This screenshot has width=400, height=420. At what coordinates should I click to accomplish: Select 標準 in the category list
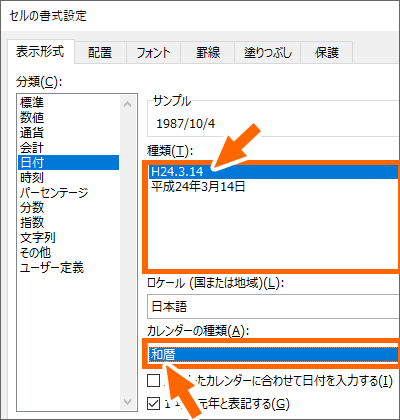point(68,102)
